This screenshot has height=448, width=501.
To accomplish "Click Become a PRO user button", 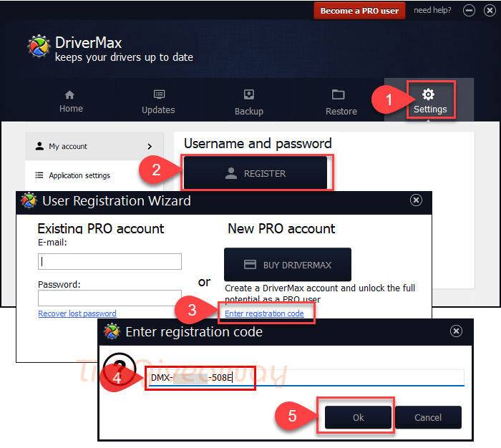I will point(359,11).
